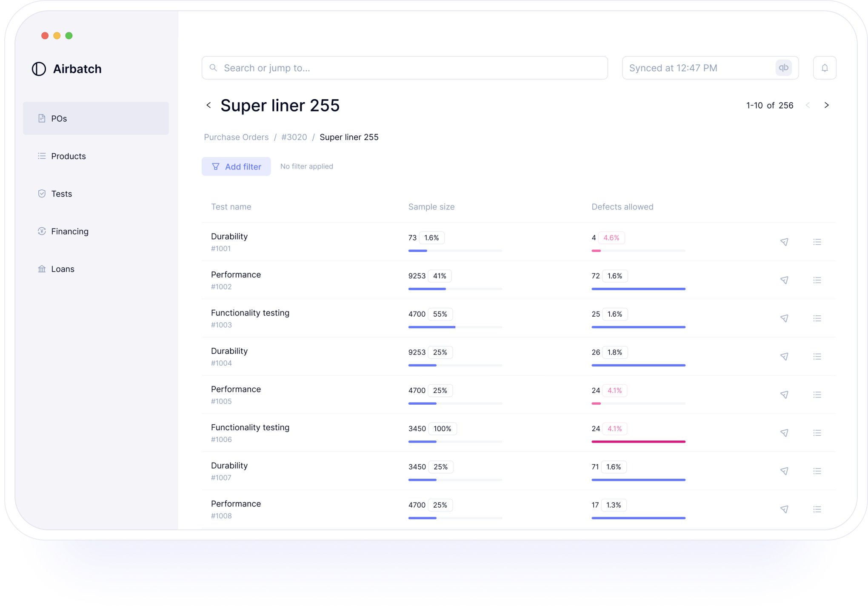Open the details list for Performance #1002
This screenshot has width=868, height=612.
click(817, 280)
